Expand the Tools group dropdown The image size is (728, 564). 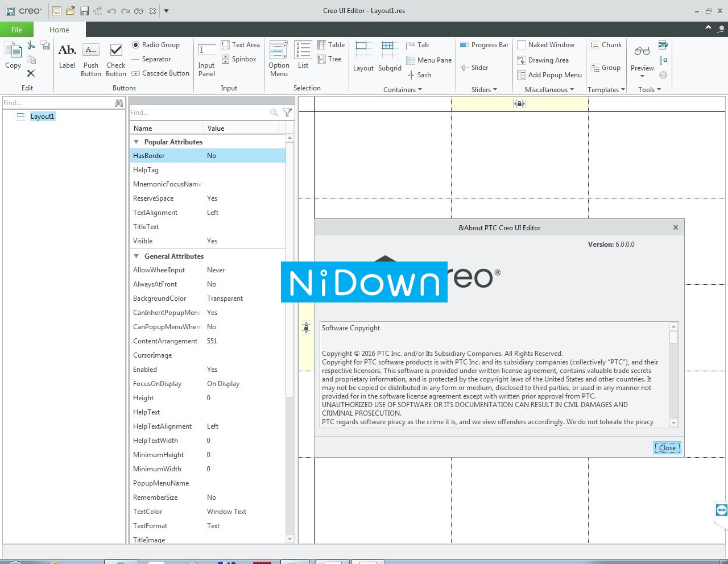pos(650,90)
